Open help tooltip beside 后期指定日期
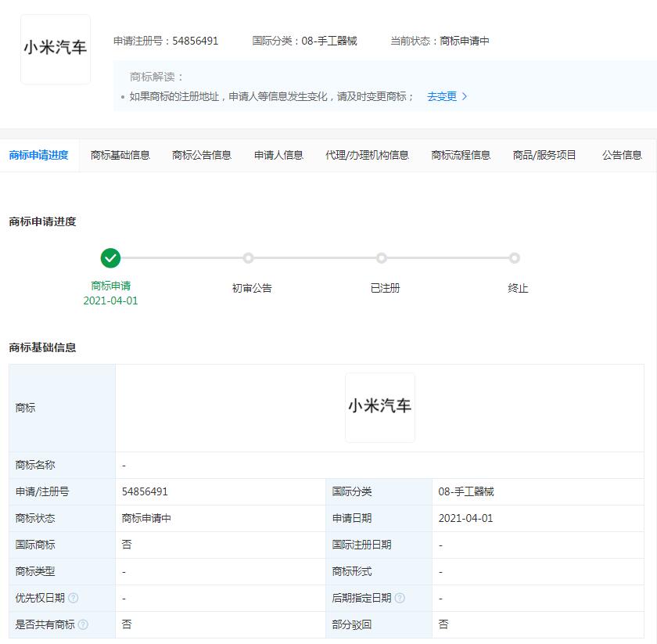 [400, 597]
